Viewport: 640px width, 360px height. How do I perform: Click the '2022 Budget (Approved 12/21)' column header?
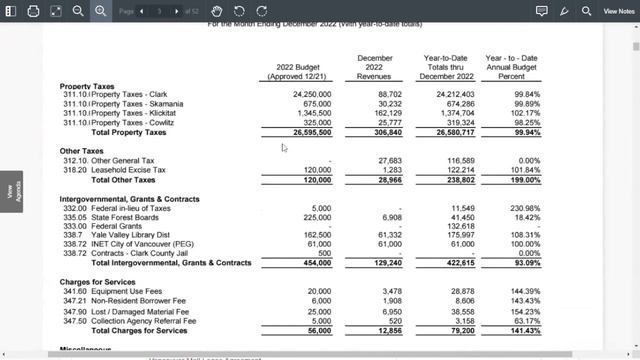click(x=297, y=72)
